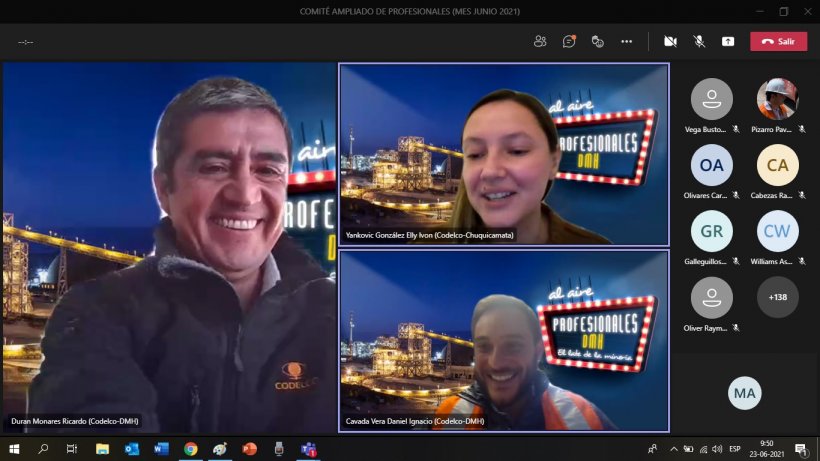Click Duran Monares Ricardo name label
The image size is (820, 461).
click(75, 421)
